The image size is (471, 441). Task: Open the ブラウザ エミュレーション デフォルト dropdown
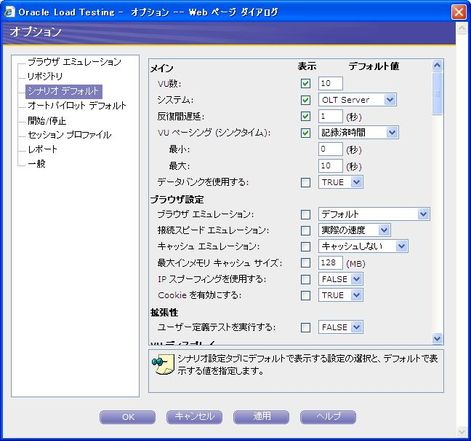pyautogui.click(x=374, y=214)
